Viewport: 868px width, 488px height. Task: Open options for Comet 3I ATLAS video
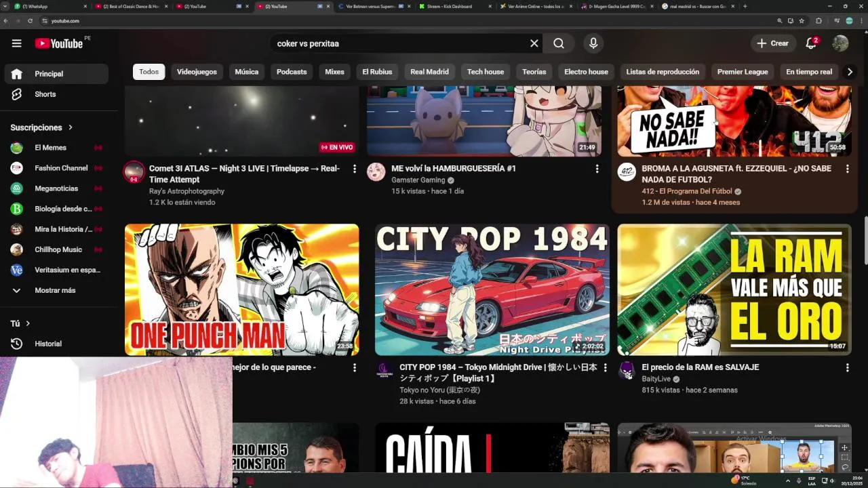click(354, 169)
